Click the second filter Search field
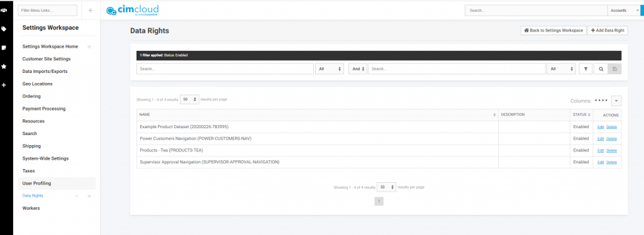644x235 pixels. [x=457, y=69]
